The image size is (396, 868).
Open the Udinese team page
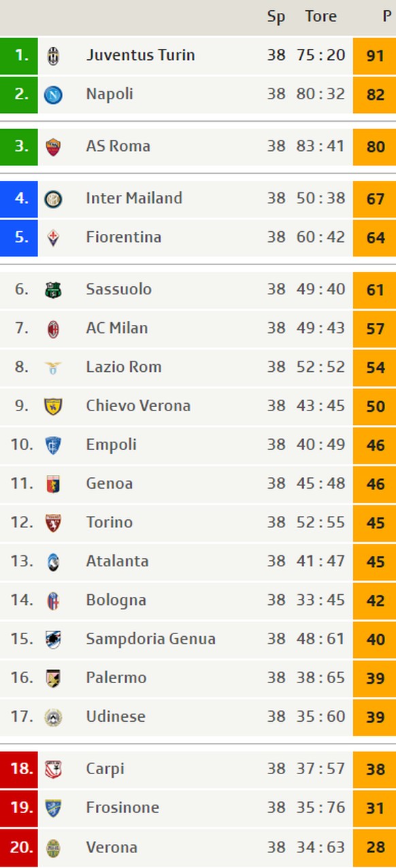[x=116, y=716]
